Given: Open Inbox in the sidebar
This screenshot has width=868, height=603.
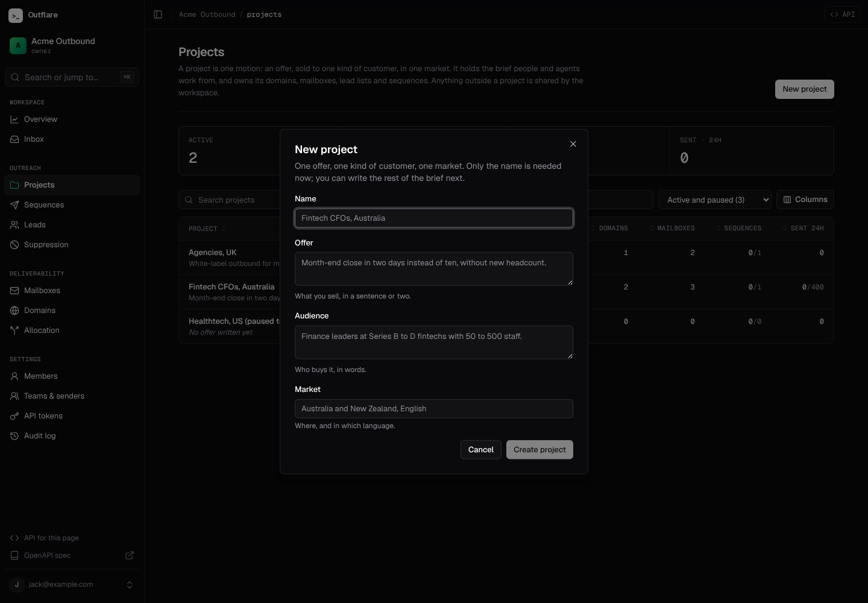Looking at the screenshot, I should click(72, 139).
